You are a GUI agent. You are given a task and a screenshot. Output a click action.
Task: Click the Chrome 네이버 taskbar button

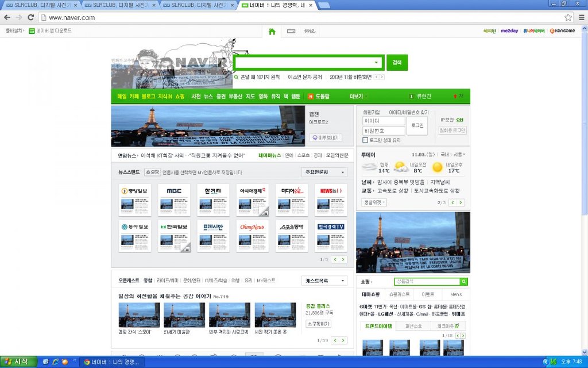point(113,362)
